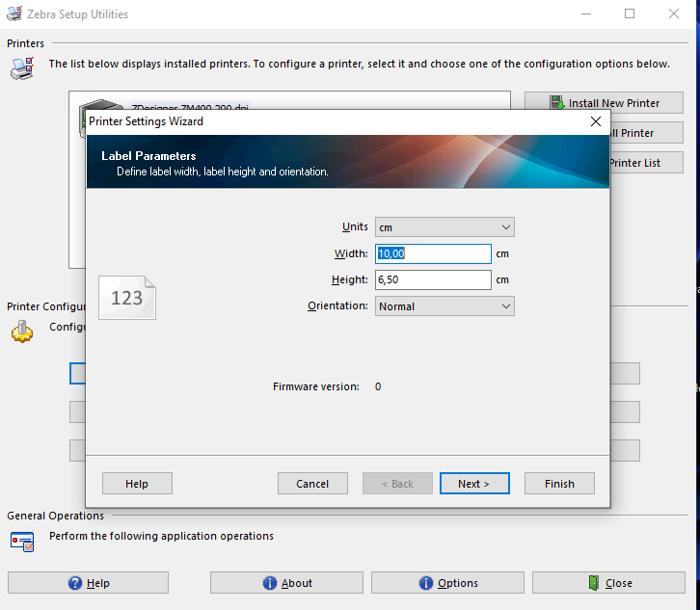Click the Install New Printer icon

click(556, 103)
